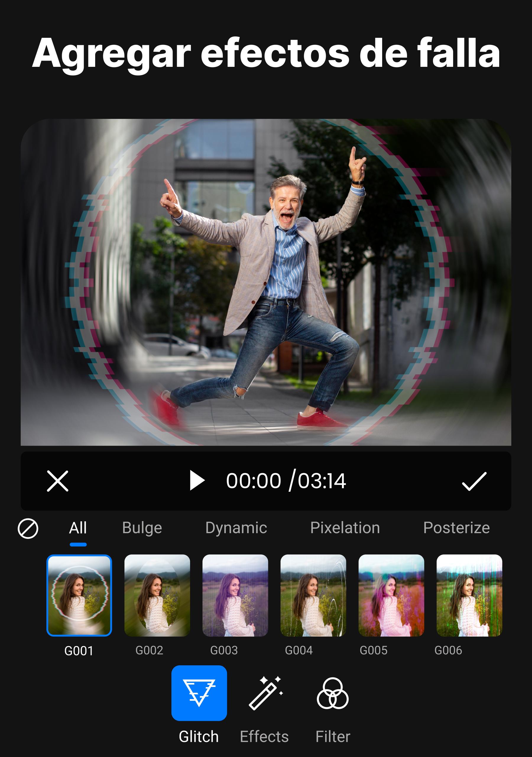Click the G006 label text
Viewport: 532px width, 757px height.
(x=448, y=651)
